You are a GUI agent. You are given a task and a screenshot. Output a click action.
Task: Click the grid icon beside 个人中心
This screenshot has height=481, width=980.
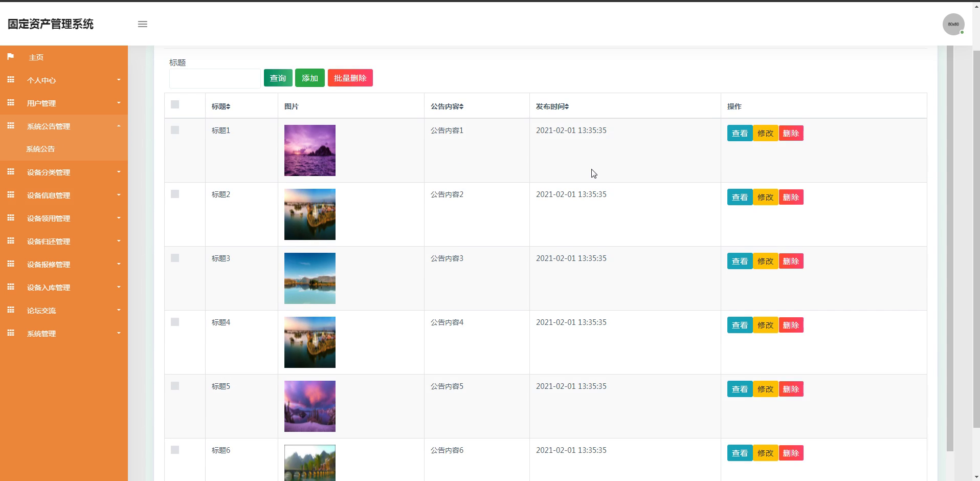(11, 80)
